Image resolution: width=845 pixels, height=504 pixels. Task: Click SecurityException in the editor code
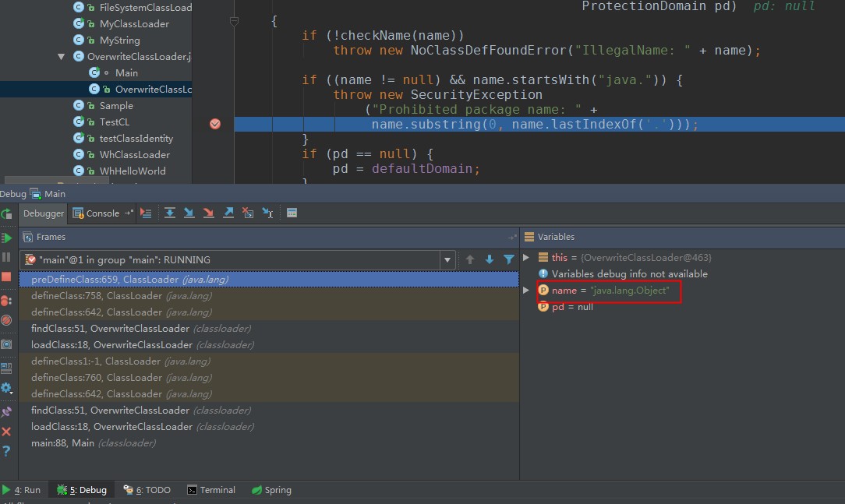click(x=476, y=95)
